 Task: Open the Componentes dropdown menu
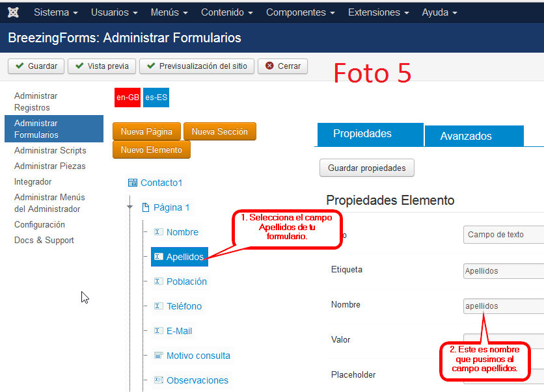tap(300, 12)
